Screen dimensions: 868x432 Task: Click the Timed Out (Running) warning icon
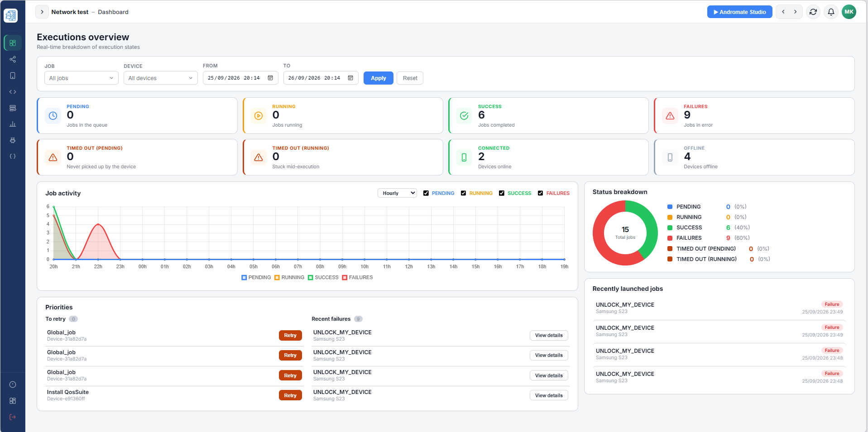pos(259,157)
